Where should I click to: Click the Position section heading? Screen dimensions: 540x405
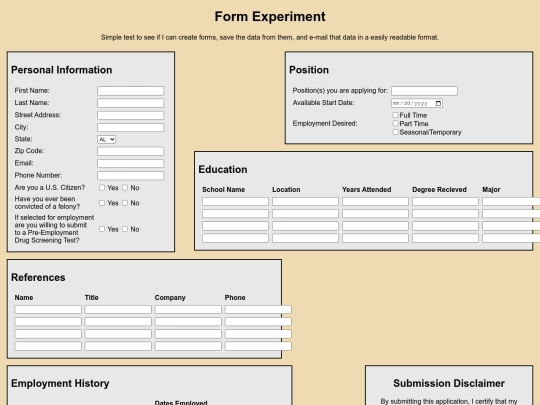[309, 70]
